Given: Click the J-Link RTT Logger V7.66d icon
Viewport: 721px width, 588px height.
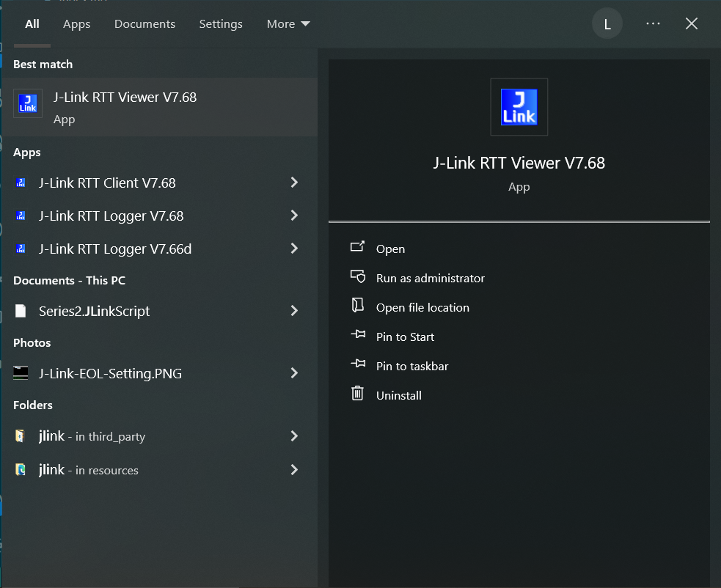Looking at the screenshot, I should click(23, 249).
